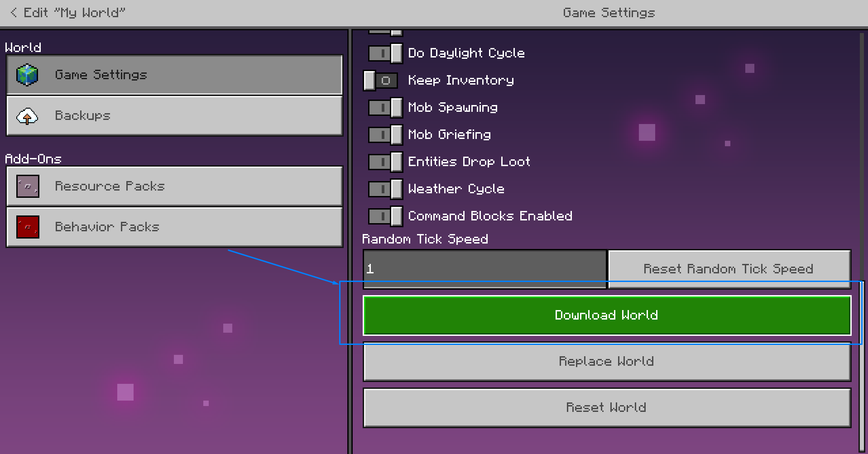Screen dimensions: 868x454
Task: Click the red Behavior Packs icon
Action: point(28,227)
